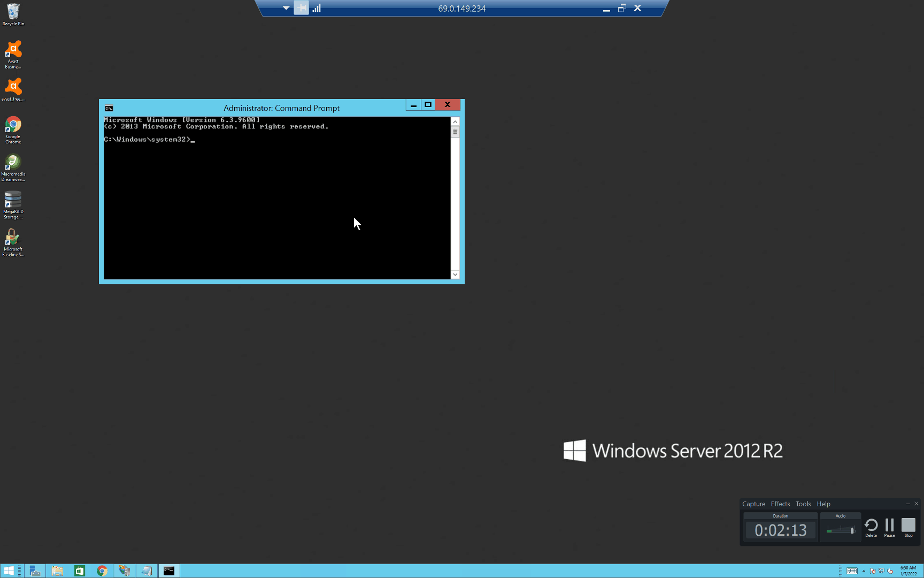Image resolution: width=924 pixels, height=578 pixels.
Task: Click the Command Prompt scrollbar up arrow
Action: tap(455, 121)
